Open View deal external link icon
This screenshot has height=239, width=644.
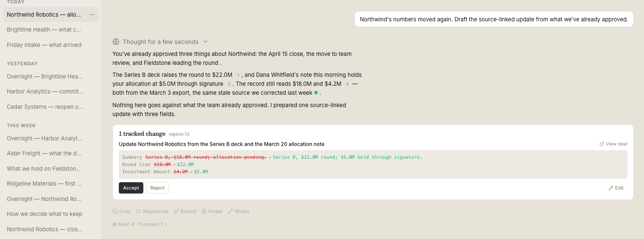point(602,144)
